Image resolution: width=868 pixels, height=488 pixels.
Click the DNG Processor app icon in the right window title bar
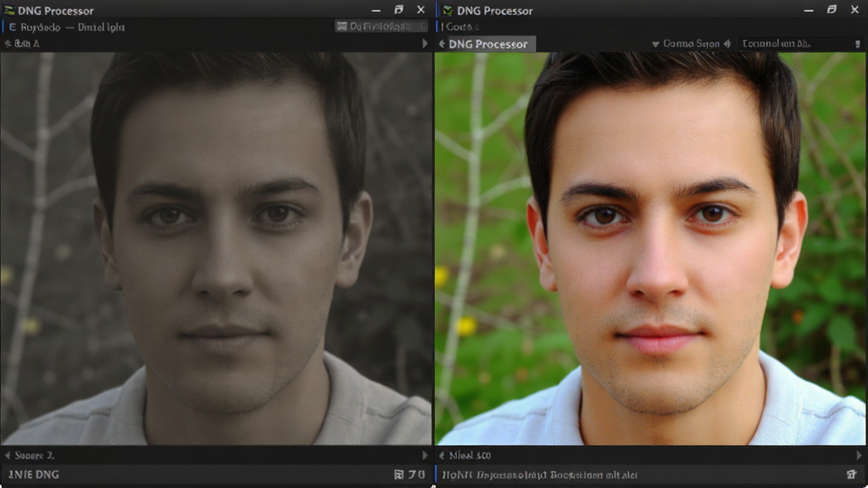click(448, 10)
